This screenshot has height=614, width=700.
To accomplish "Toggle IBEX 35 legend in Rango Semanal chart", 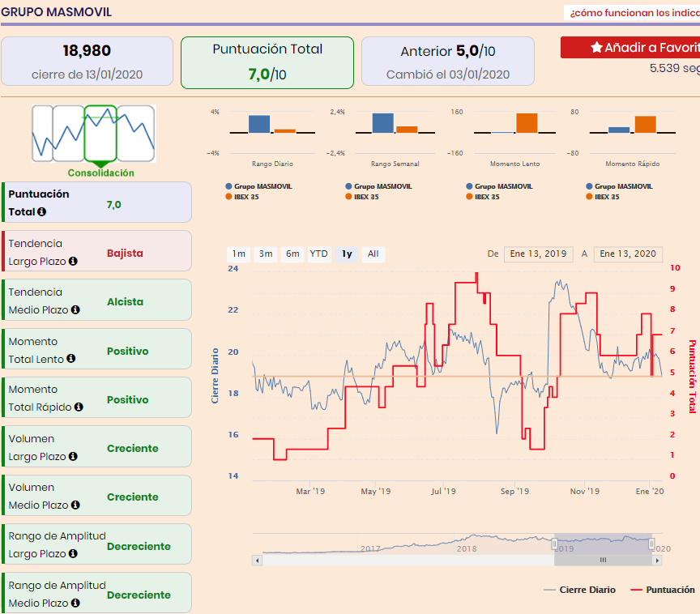I will [x=362, y=197].
